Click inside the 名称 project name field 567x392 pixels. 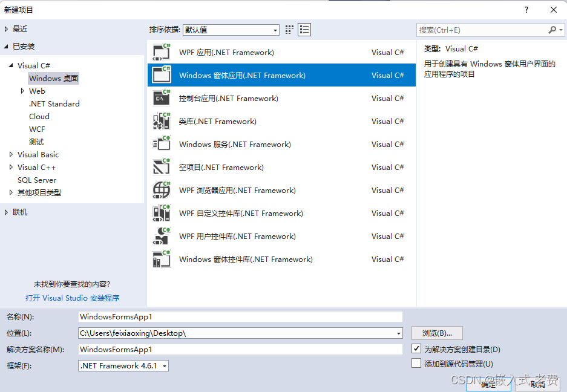240,316
